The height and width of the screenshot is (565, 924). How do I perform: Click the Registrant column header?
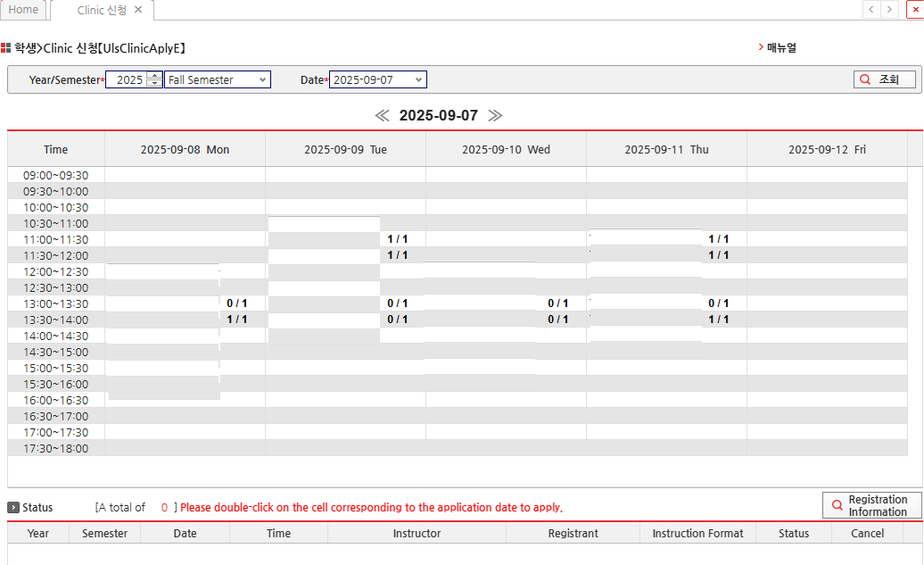[x=573, y=533]
